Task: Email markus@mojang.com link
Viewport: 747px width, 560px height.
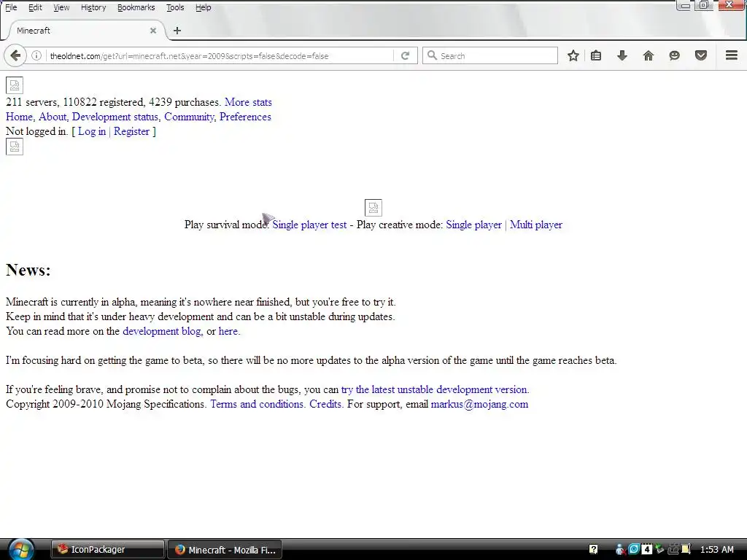Action: tap(480, 404)
